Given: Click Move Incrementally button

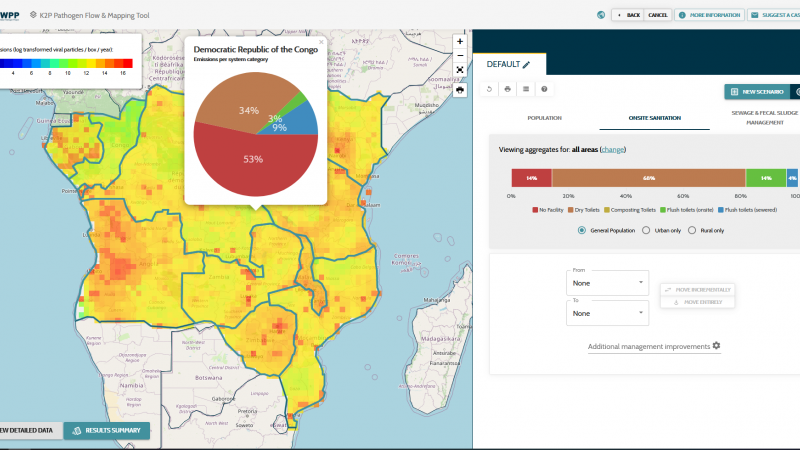Looking at the screenshot, I should tap(697, 290).
